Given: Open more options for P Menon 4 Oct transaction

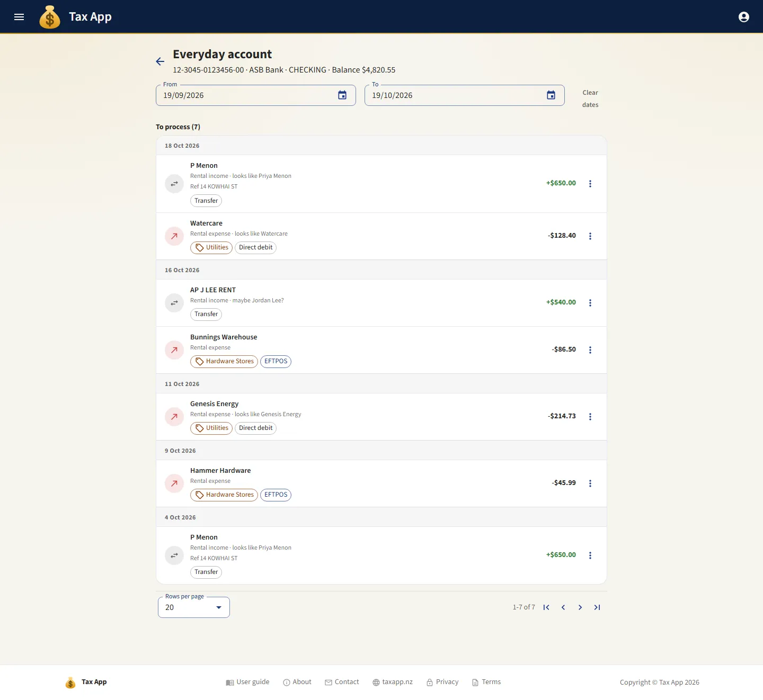Looking at the screenshot, I should pos(590,555).
